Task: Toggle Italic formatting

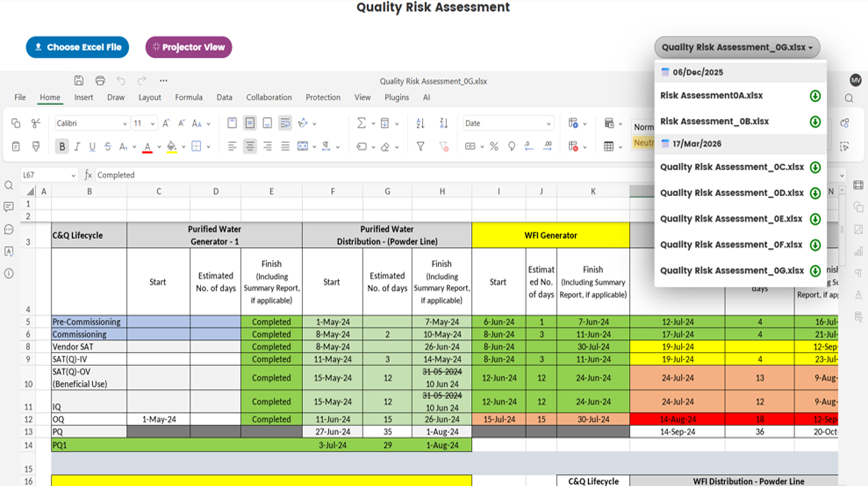Action: 77,146
